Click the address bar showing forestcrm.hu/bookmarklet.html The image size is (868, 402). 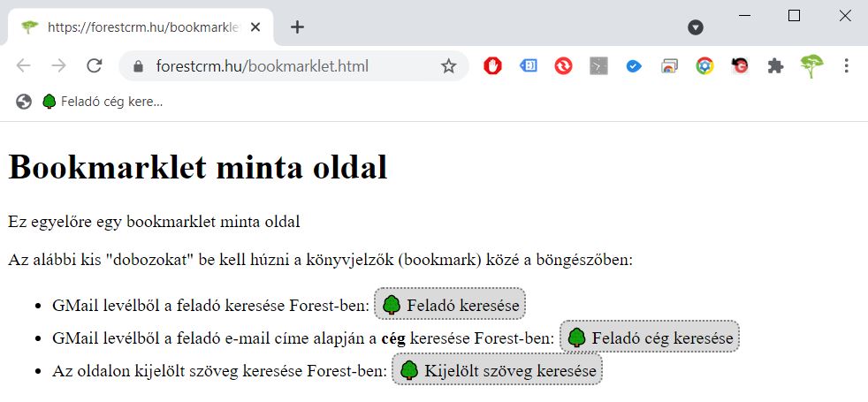tap(283, 66)
